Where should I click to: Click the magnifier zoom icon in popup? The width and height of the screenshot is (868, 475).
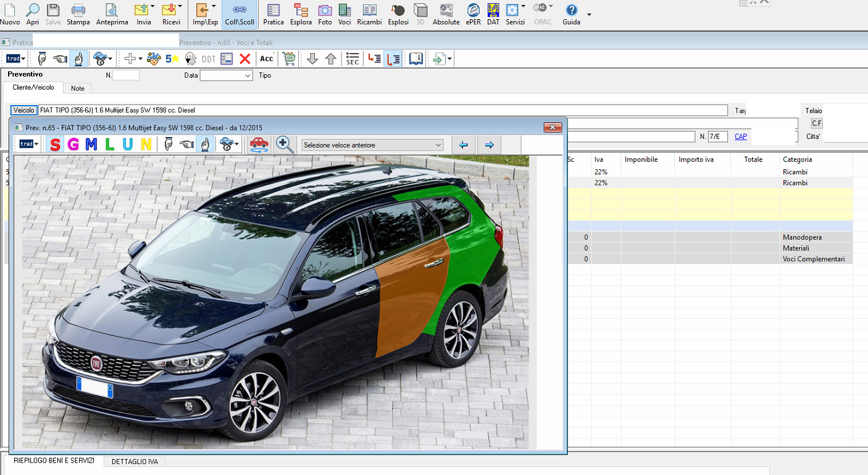285,145
